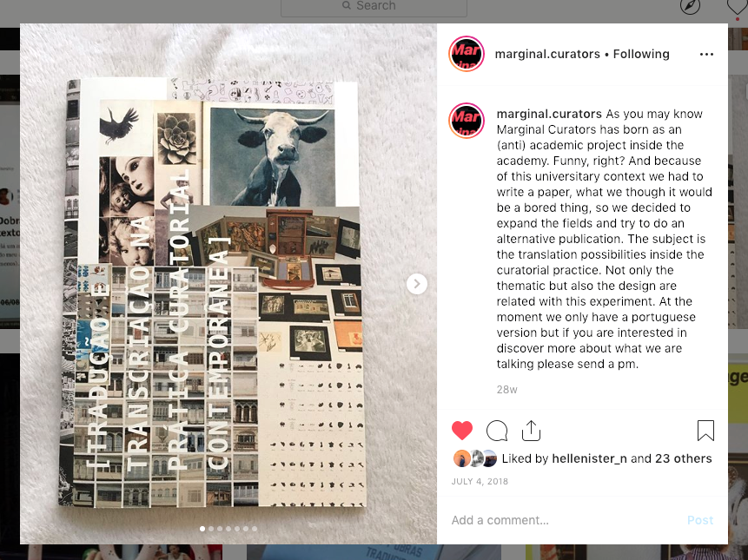Open the marginal.curators profile from the header username
The width and height of the screenshot is (748, 560).
tap(547, 55)
